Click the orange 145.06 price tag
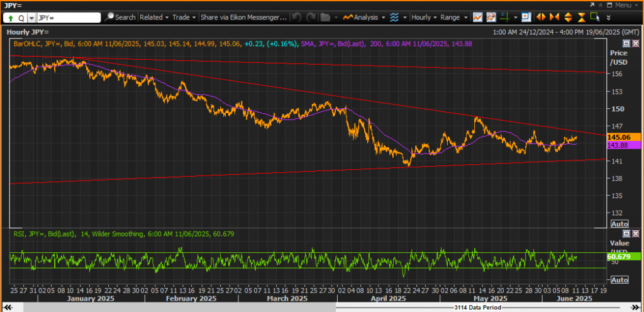Viewport: 644px width, 312px height. (x=623, y=137)
